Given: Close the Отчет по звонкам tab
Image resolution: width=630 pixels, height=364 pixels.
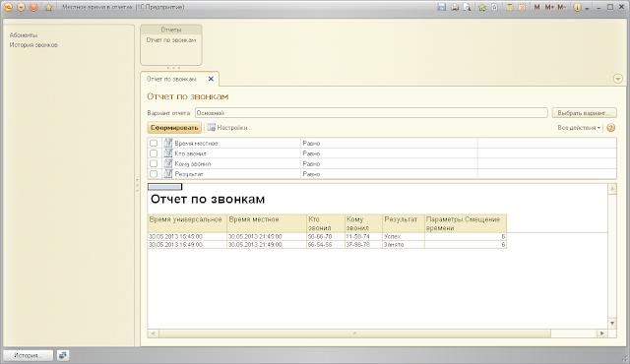Looking at the screenshot, I should coord(211,79).
